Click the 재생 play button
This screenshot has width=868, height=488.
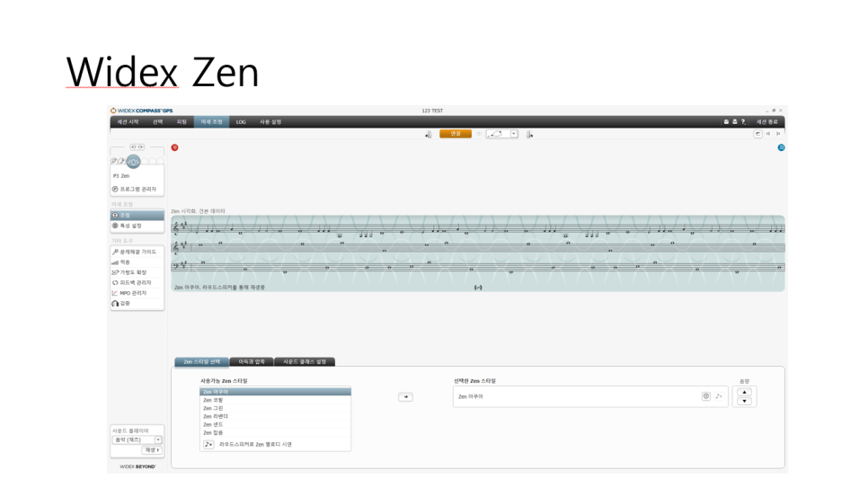152,450
